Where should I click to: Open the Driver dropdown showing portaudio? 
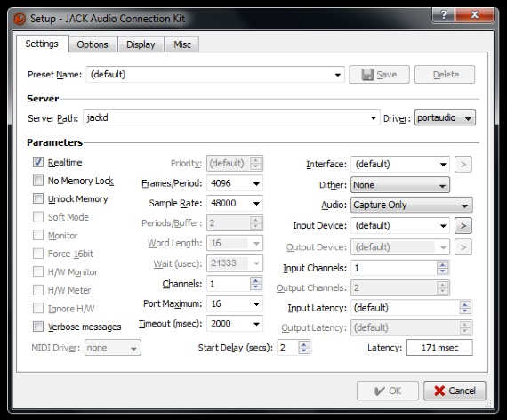click(445, 117)
